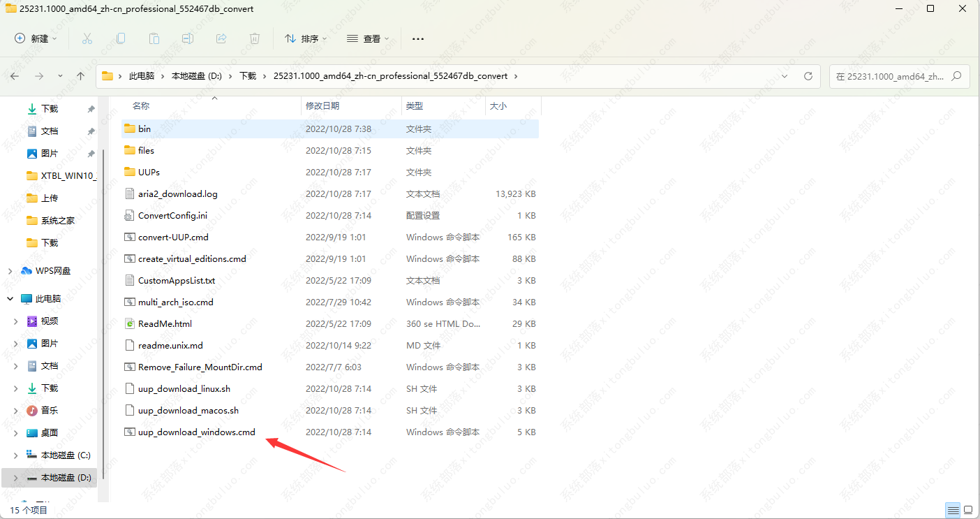The width and height of the screenshot is (980, 519).
Task: Click the Cut scissors icon in toolbar
Action: click(x=87, y=38)
